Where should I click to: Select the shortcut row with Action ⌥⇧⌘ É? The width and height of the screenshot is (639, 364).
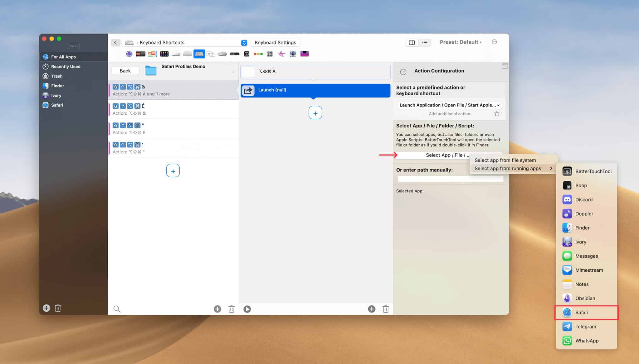[x=173, y=129]
